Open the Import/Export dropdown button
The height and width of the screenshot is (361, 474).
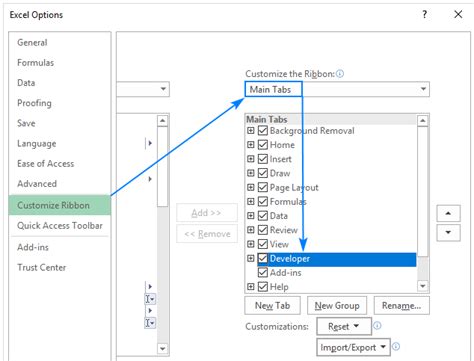point(353,347)
